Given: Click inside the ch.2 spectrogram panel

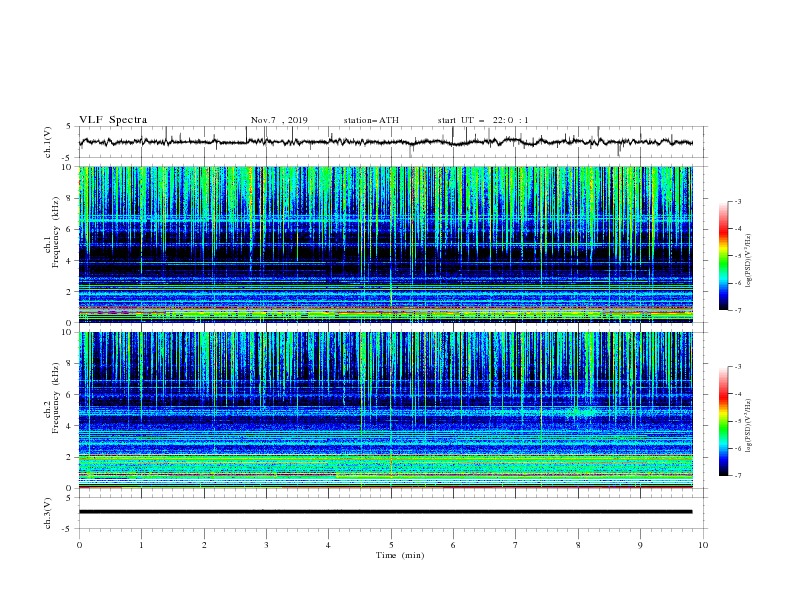Looking at the screenshot, I should tap(385, 410).
